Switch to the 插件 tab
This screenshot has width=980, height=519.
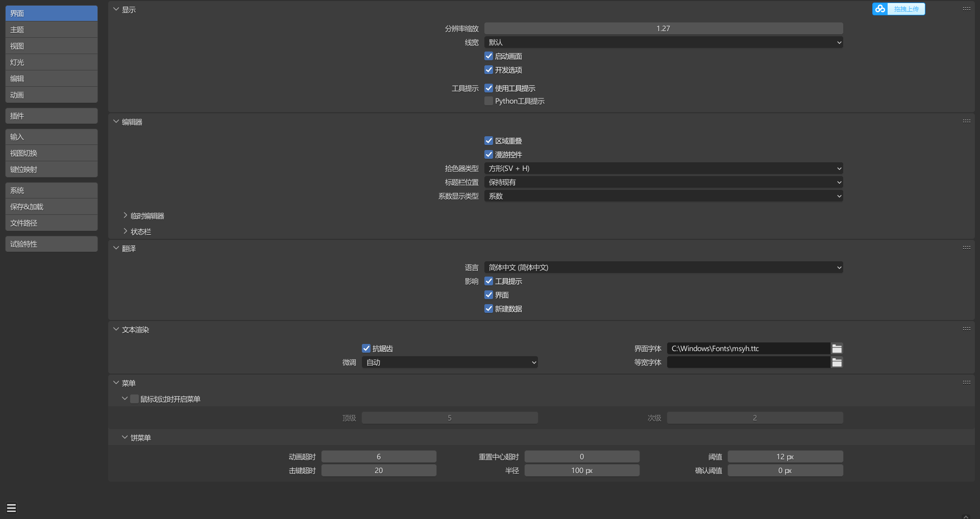pos(52,116)
